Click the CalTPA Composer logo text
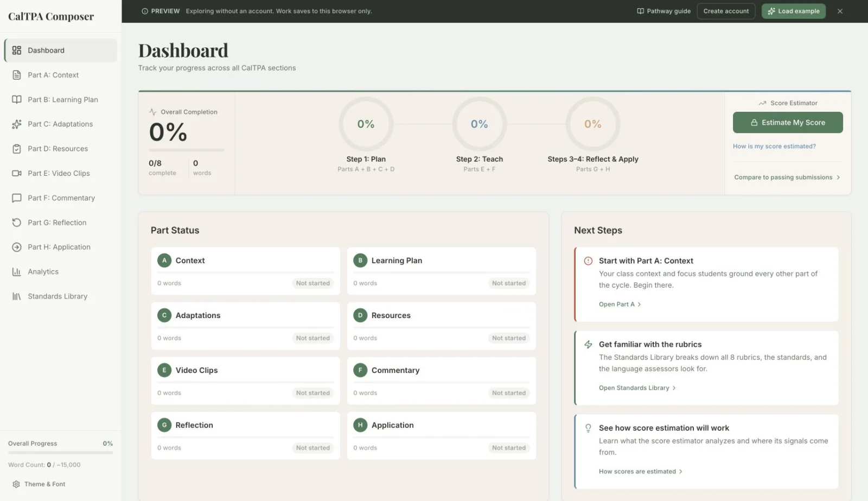Screen dimensions: 868x501 coord(51,17)
